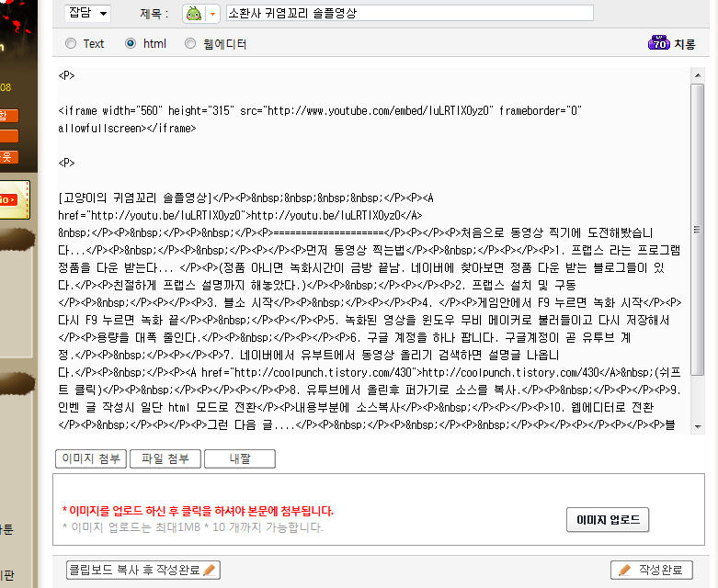This screenshot has width=718, height=588.
Task: Click 클립보드 복사 후 작성완료 button
Action: click(143, 571)
